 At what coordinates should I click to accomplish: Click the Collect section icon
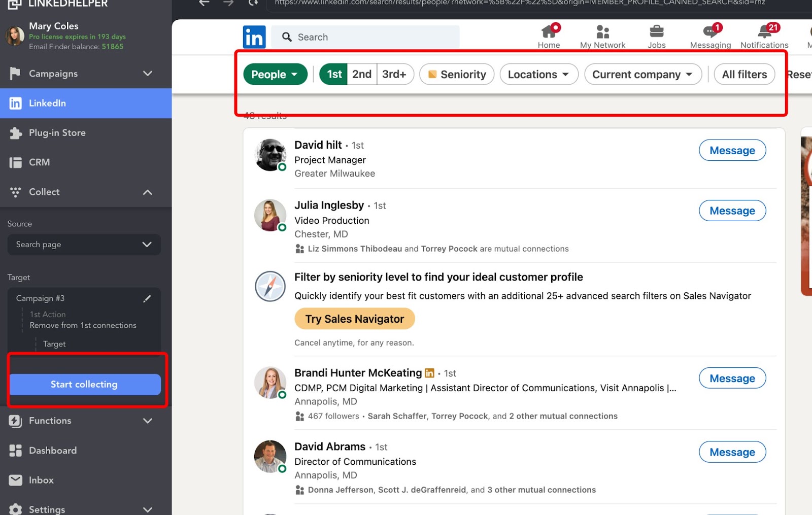pos(16,192)
